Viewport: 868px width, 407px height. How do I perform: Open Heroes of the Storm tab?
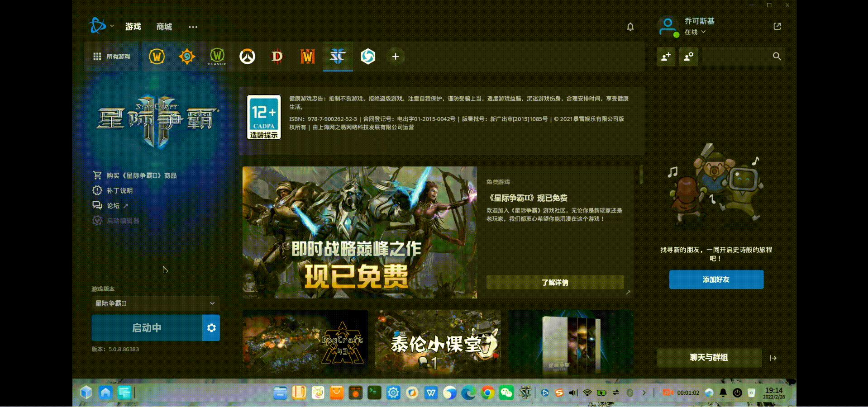(367, 57)
